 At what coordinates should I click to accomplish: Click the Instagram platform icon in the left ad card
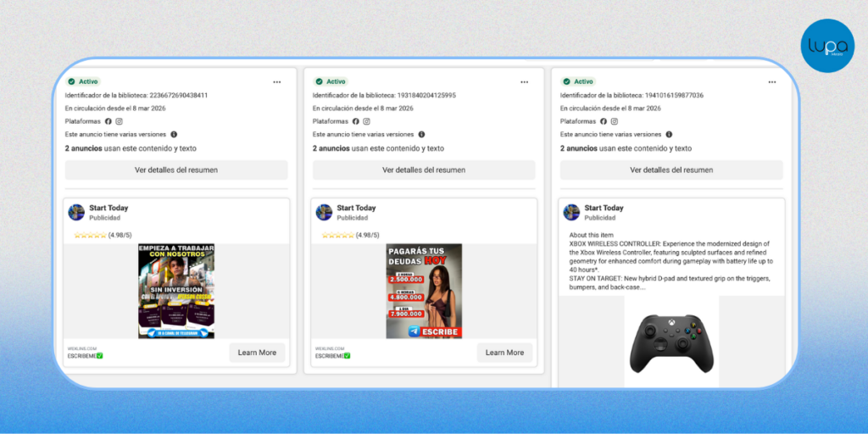pos(120,121)
